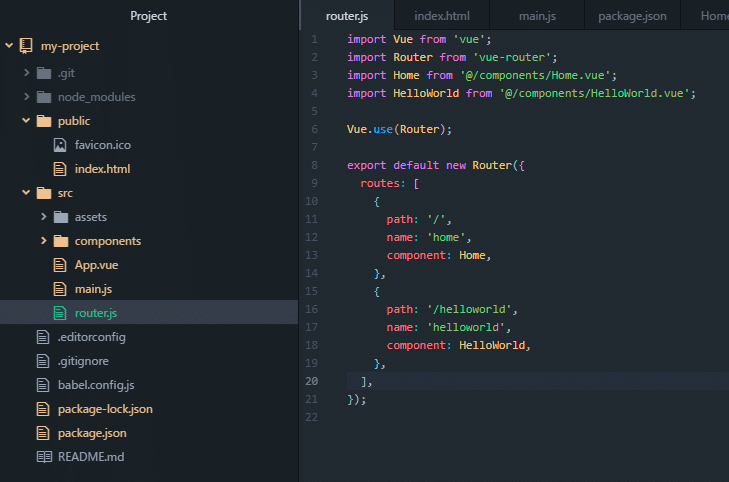This screenshot has width=729, height=482.
Task: Click the favicon.ico image file icon
Action: pos(60,145)
